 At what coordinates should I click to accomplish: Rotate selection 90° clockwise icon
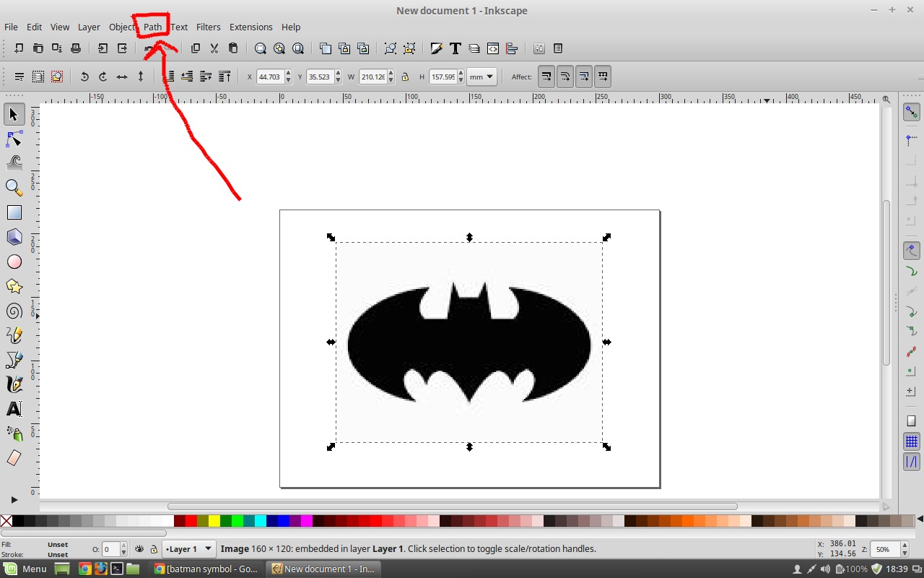point(103,77)
